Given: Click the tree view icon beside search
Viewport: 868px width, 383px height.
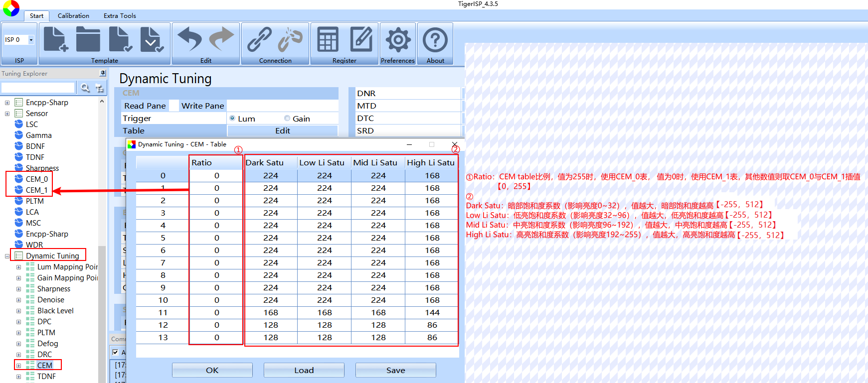Looking at the screenshot, I should click(100, 88).
